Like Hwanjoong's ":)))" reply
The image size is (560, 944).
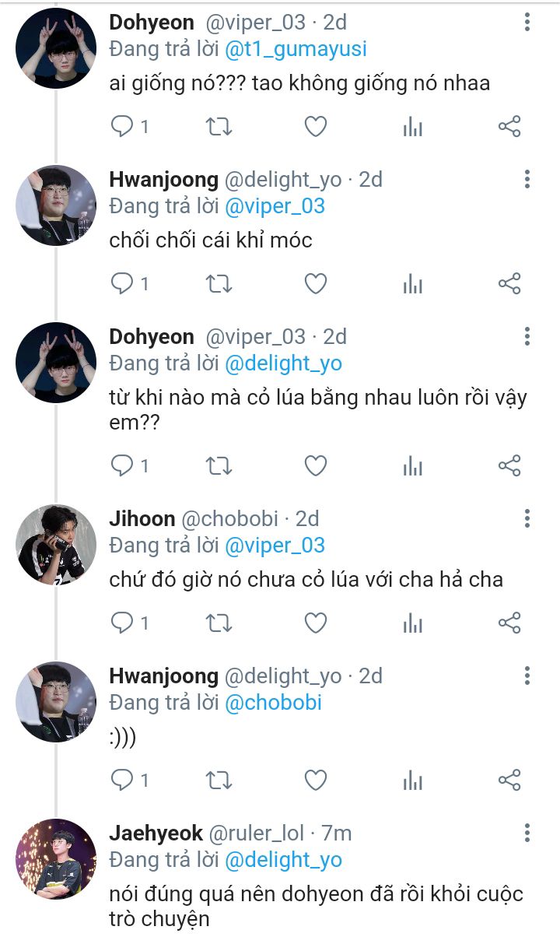[315, 780]
